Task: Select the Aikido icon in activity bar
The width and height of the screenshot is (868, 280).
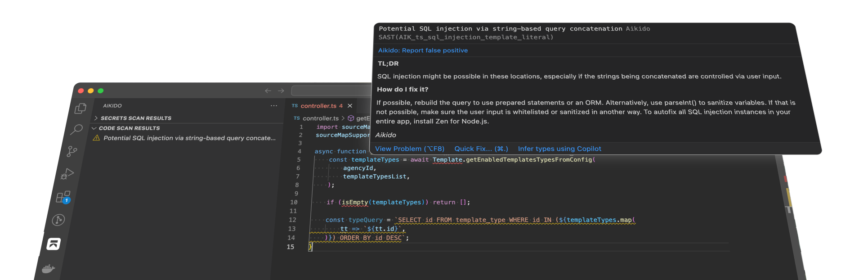Action: coord(54,244)
